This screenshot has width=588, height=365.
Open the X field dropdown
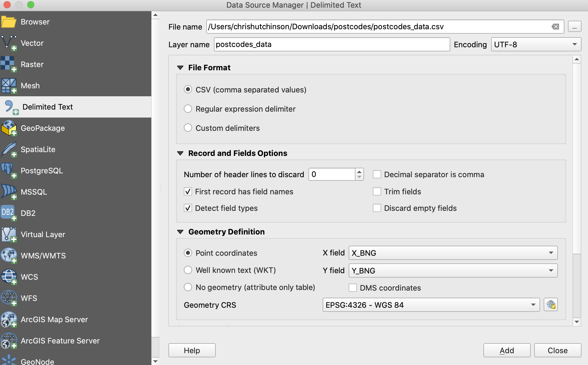click(453, 253)
